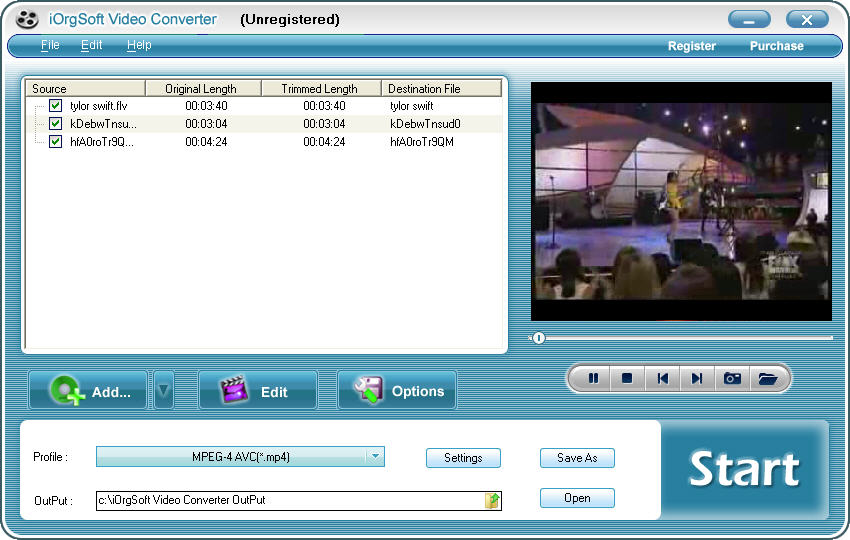
Task: Open snapshot folder icon in player controls
Action: [x=767, y=378]
